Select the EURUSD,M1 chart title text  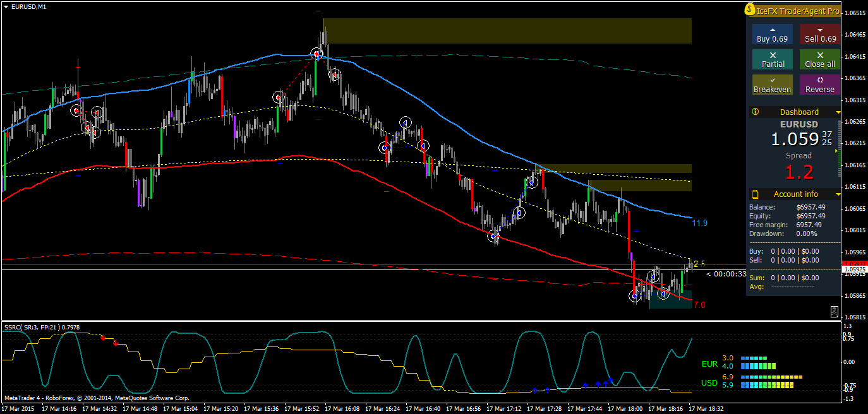point(28,6)
